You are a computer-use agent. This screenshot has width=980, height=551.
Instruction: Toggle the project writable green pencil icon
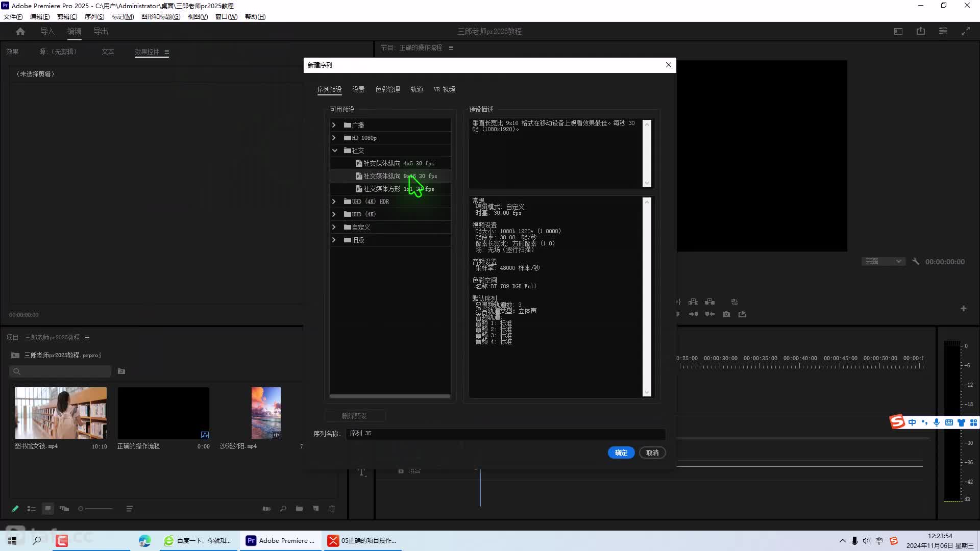tap(15, 509)
